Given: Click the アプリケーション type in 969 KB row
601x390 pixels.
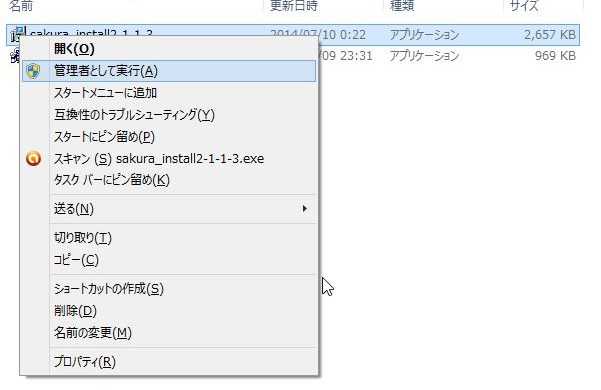Looking at the screenshot, I should [424, 56].
